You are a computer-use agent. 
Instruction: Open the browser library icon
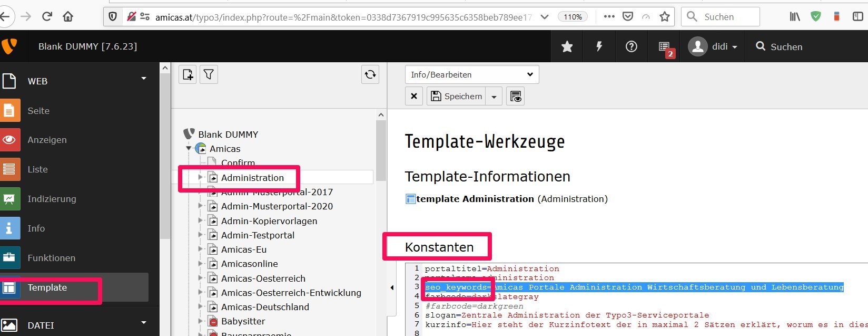pyautogui.click(x=795, y=17)
